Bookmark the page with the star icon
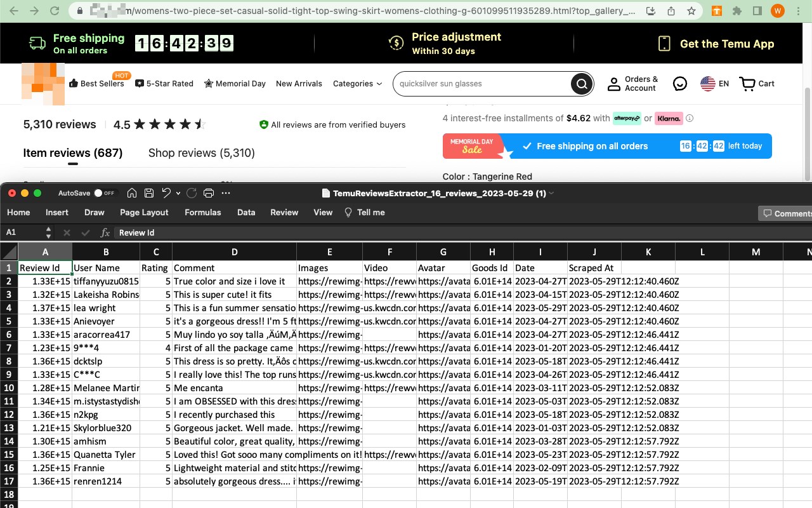Viewport: 812px width, 508px height. point(691,11)
